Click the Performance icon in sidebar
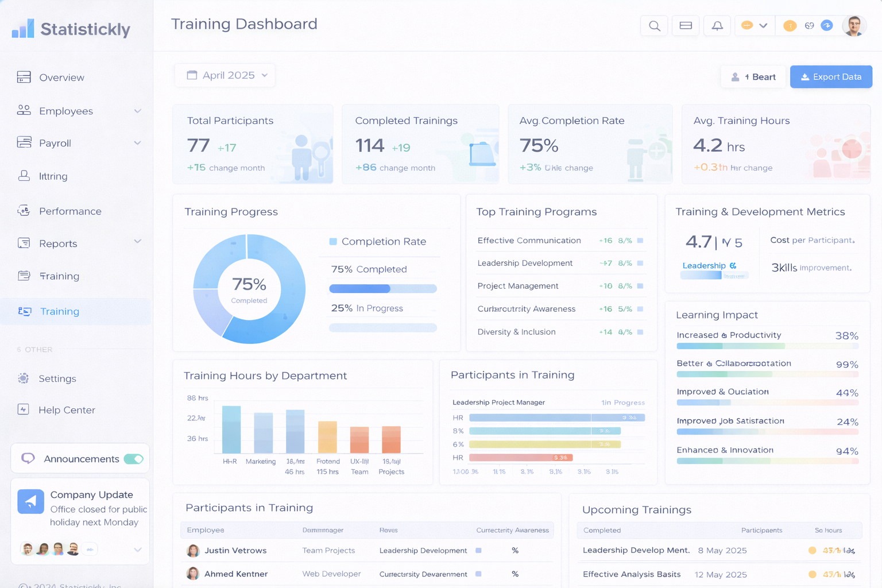882x588 pixels. click(24, 211)
